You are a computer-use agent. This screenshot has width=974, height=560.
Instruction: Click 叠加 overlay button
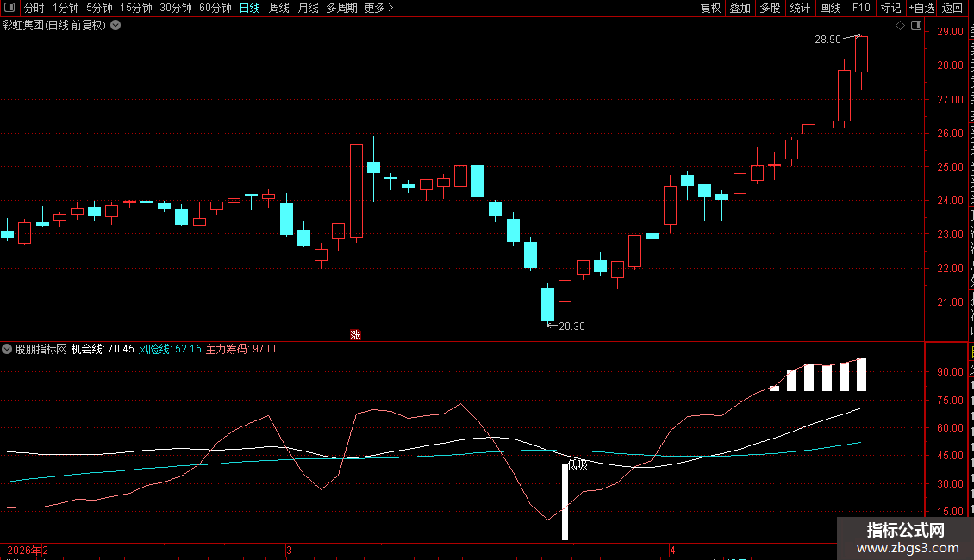click(x=740, y=8)
